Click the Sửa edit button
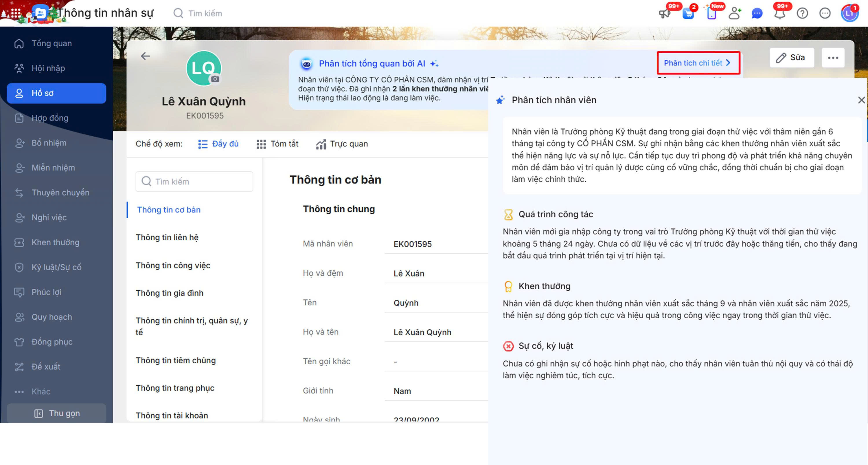Image resolution: width=868 pixels, height=465 pixels. tap(792, 58)
